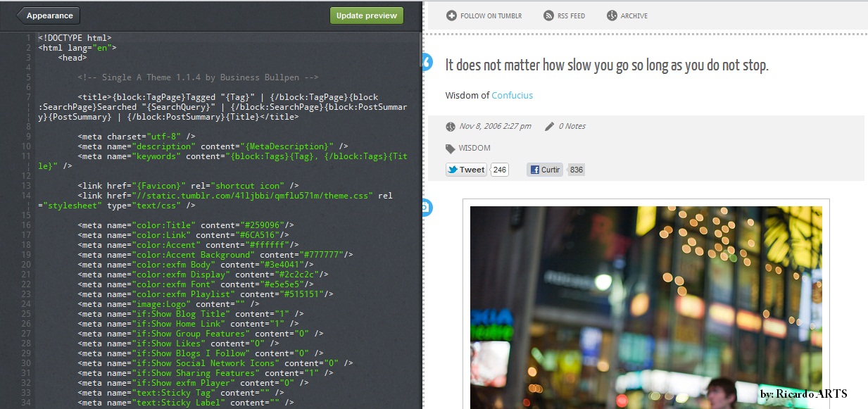
Task: Click inside the HTML theme code editor
Action: [211, 211]
